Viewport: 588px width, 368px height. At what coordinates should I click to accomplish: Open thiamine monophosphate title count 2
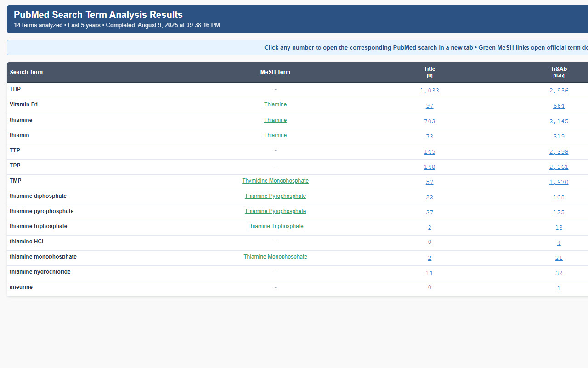point(430,258)
